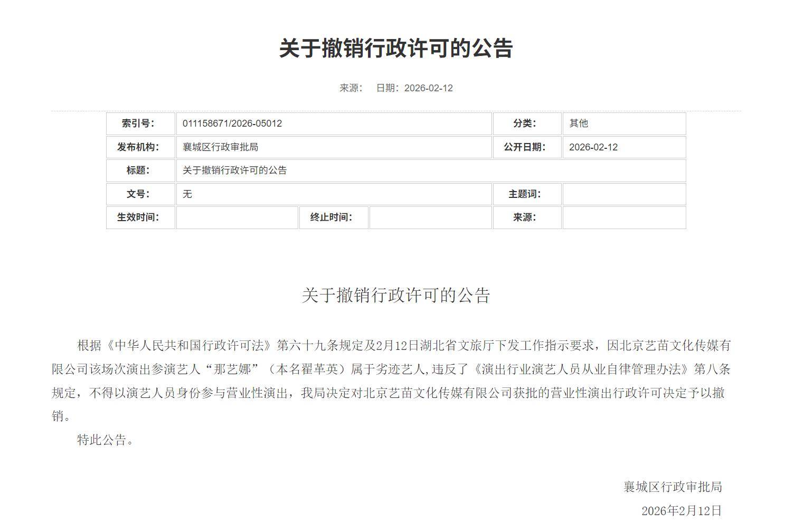The width and height of the screenshot is (785, 532).
Task: Click the 其他 category value
Action: (579, 123)
